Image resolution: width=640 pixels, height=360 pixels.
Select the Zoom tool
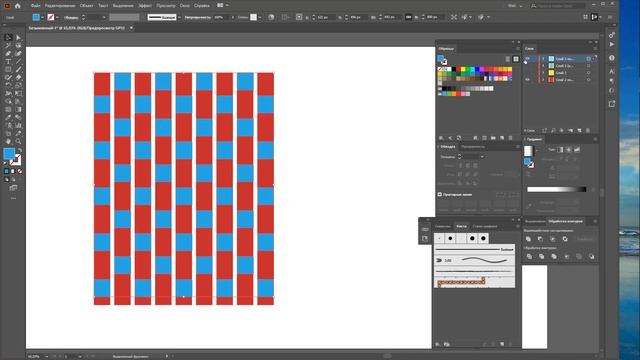(18, 142)
